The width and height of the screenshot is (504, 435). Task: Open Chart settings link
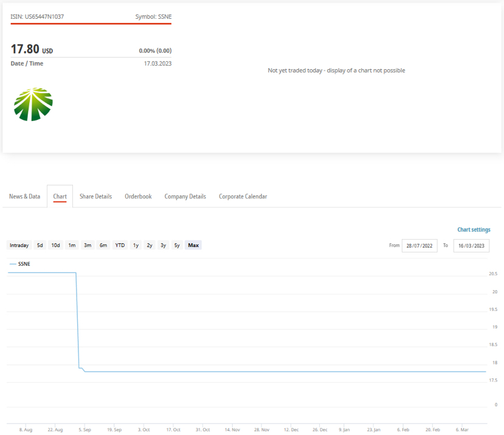474,229
